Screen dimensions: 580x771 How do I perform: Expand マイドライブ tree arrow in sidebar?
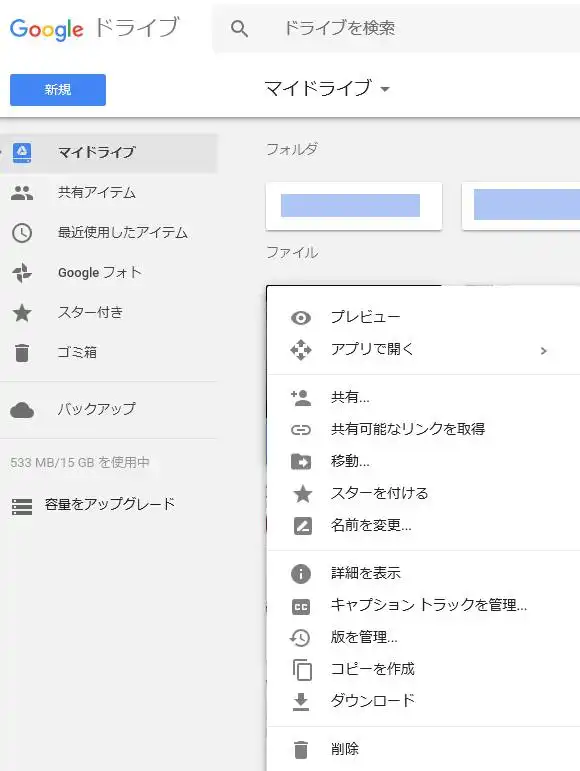(1, 152)
